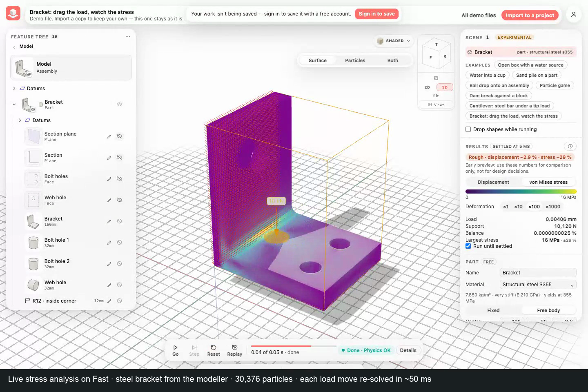Click the edit pencil for Bolt hole 1
Screen dimensions: 588x392
109,243
